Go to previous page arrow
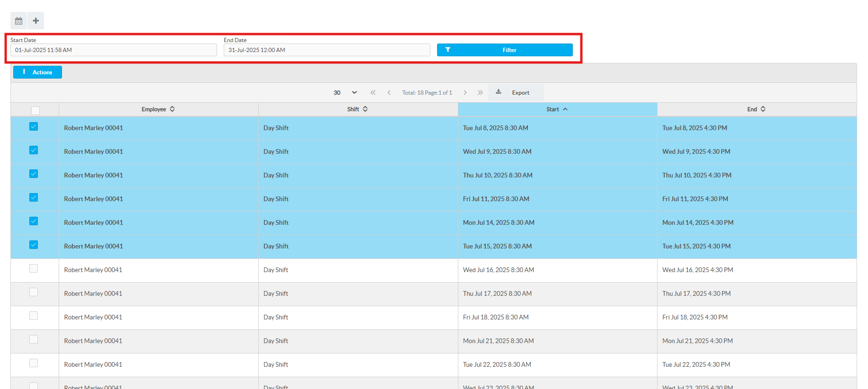The image size is (868, 389). 389,93
